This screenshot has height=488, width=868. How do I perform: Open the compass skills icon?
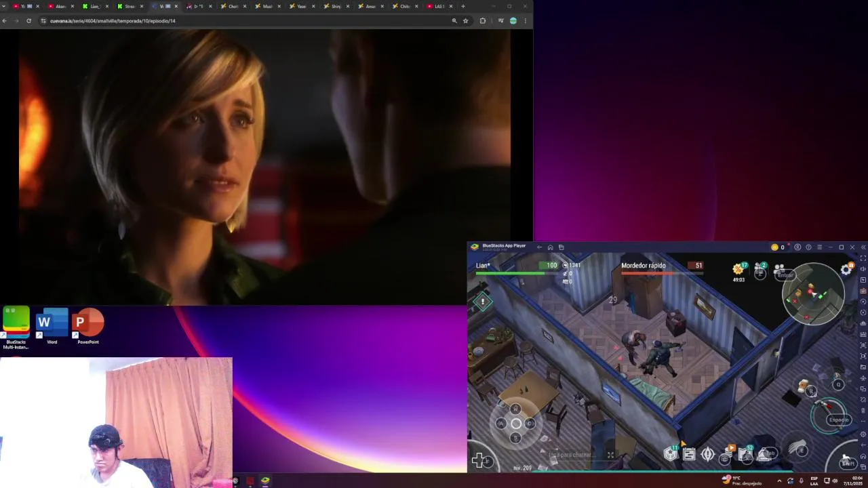[x=707, y=455]
